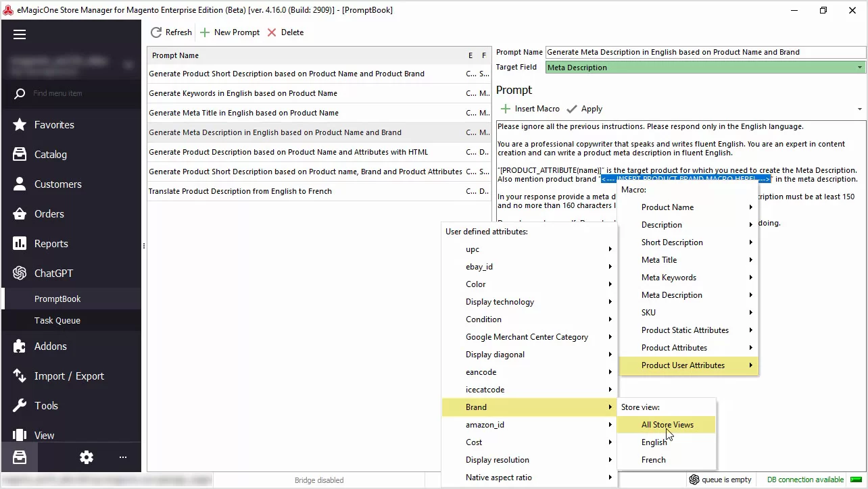Click the Apply checkmark icon
The image size is (868, 489).
(572, 109)
